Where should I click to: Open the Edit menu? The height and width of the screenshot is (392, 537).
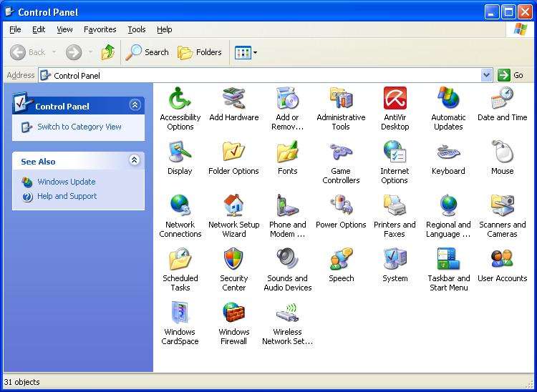tap(39, 29)
